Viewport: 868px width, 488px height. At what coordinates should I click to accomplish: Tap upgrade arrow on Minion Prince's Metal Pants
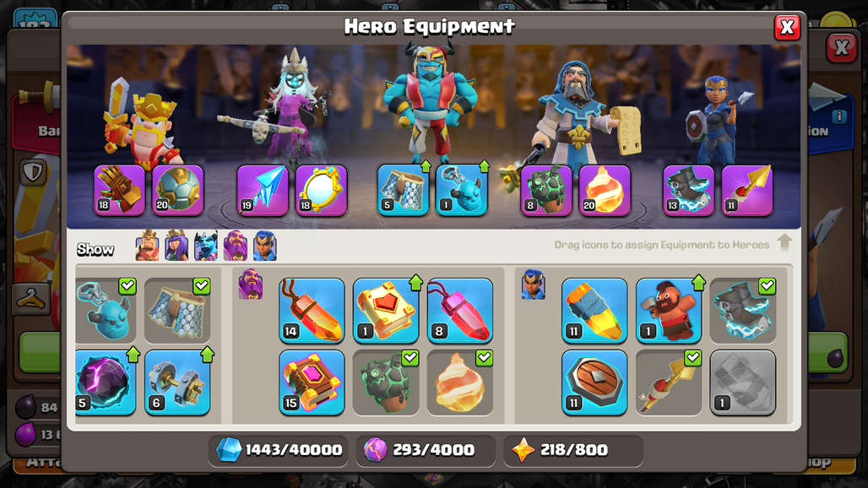point(426,166)
